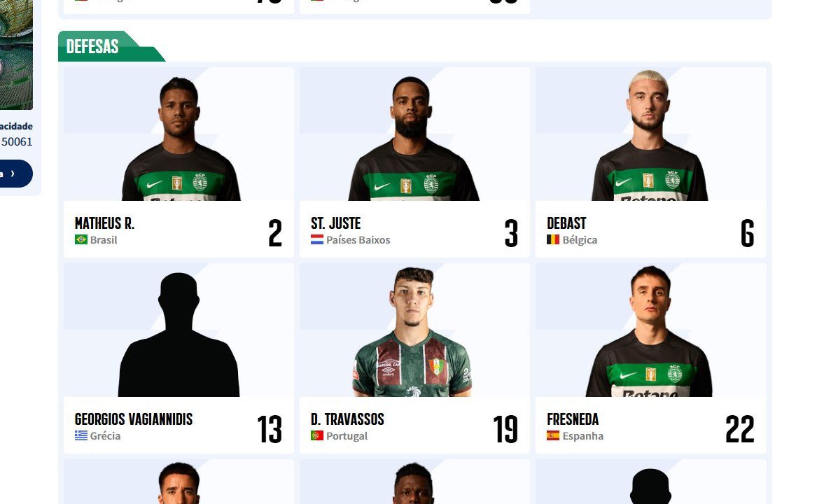
Task: Click the stadium image in left sidebar
Action: point(16,55)
